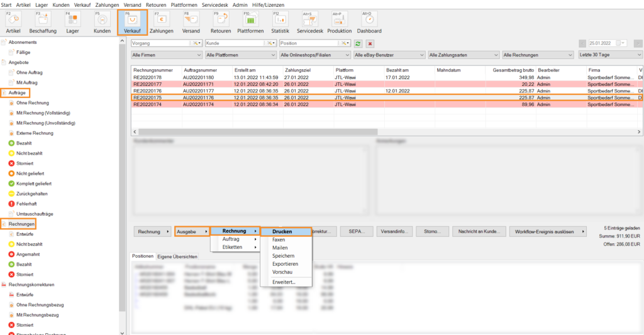Select Drucken in the context submenu
Viewport: 644px width, 335px height.
(286, 231)
